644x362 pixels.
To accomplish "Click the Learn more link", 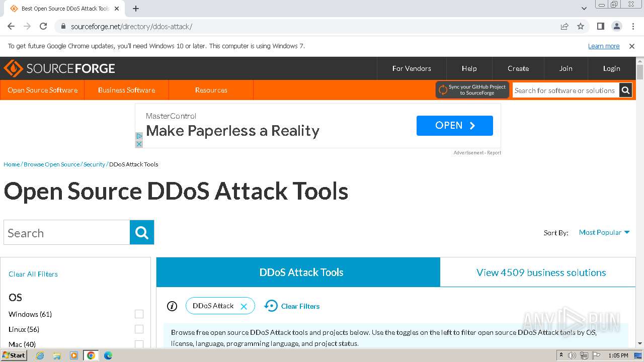I will coord(604,46).
